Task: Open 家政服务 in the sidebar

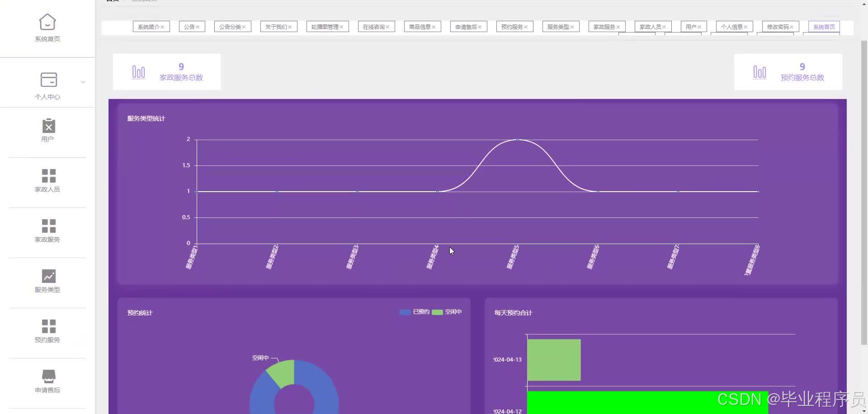Action: (47, 231)
